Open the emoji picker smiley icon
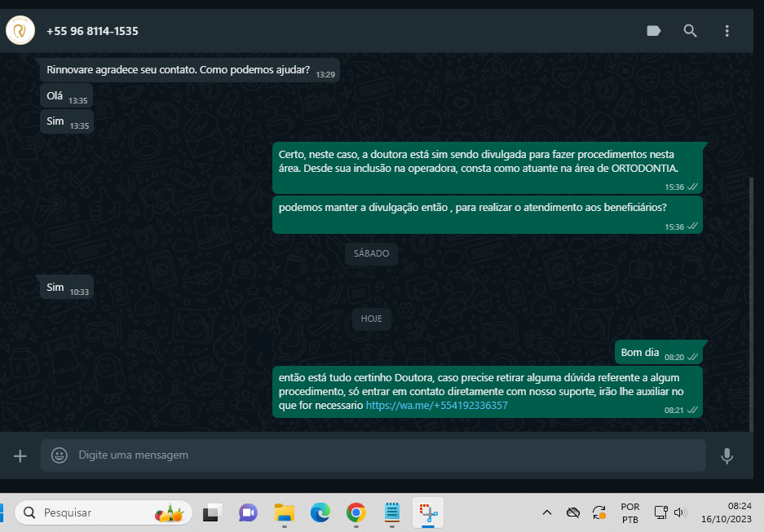 tap(60, 455)
